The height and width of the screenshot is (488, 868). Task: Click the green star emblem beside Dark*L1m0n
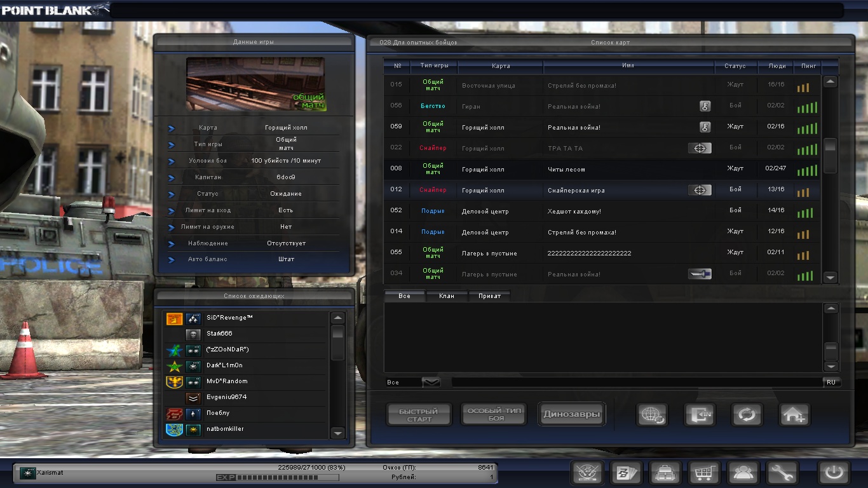175,366
